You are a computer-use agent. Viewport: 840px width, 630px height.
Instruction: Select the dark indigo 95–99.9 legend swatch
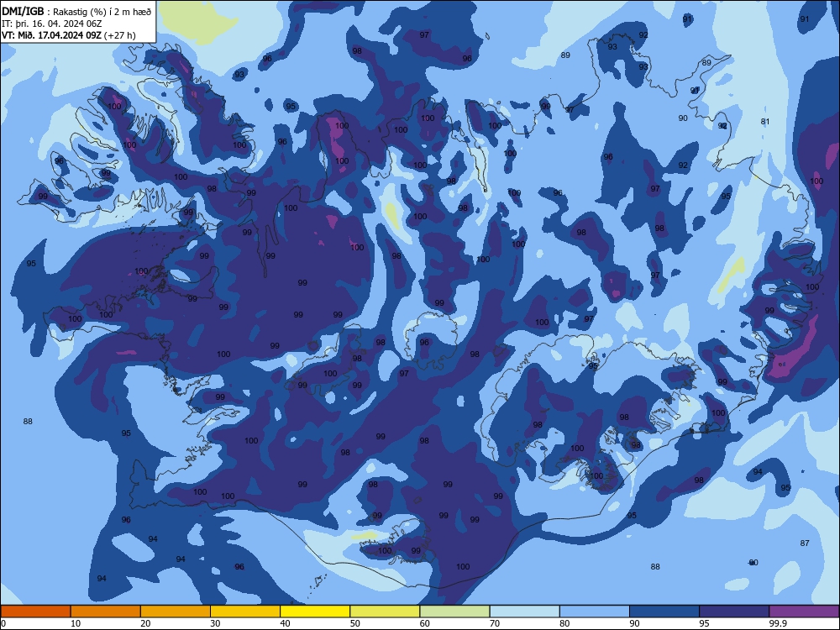point(734,612)
